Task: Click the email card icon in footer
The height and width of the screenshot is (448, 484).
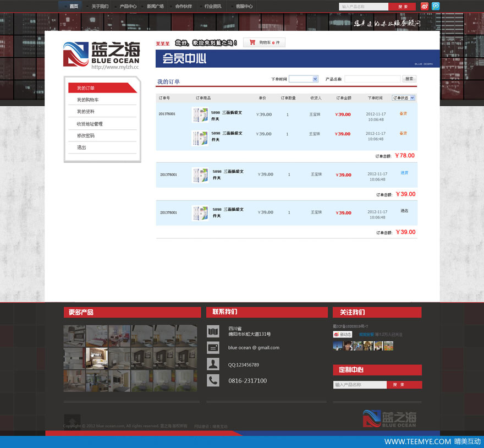Action: click(x=213, y=348)
